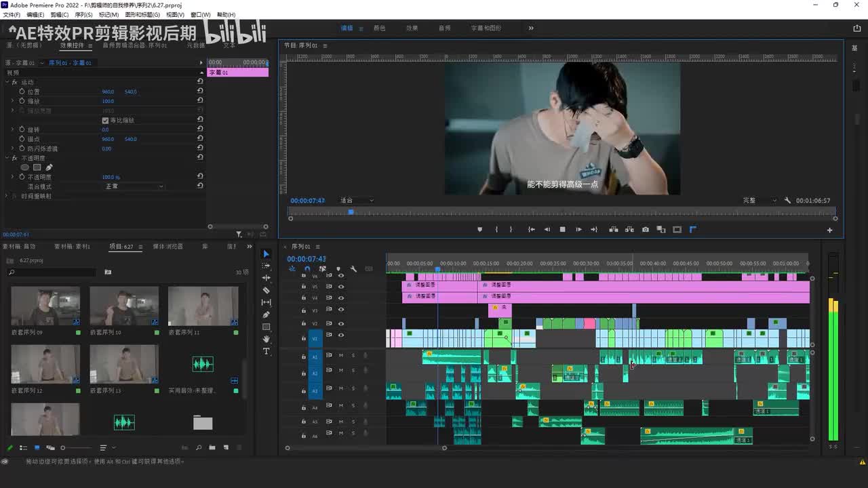Open the 文件(F) menu
Image resolution: width=868 pixels, height=488 pixels.
pos(12,14)
